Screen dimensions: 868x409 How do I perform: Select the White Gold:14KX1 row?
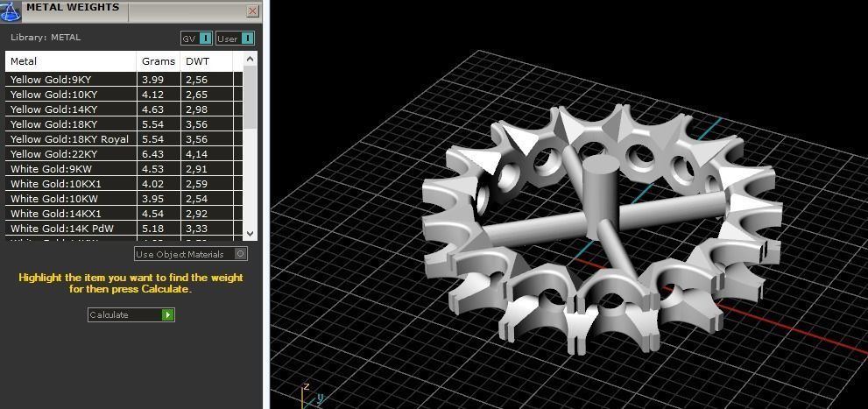pos(124,214)
